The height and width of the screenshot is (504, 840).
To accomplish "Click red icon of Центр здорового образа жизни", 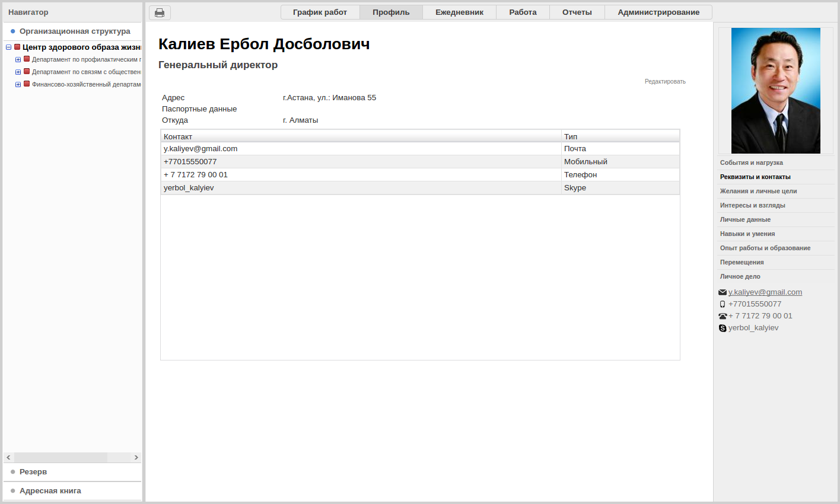I will 17,47.
